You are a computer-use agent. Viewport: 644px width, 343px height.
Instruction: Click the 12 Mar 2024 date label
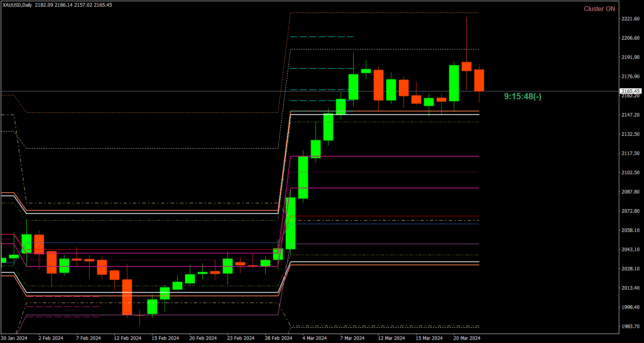pyautogui.click(x=391, y=338)
